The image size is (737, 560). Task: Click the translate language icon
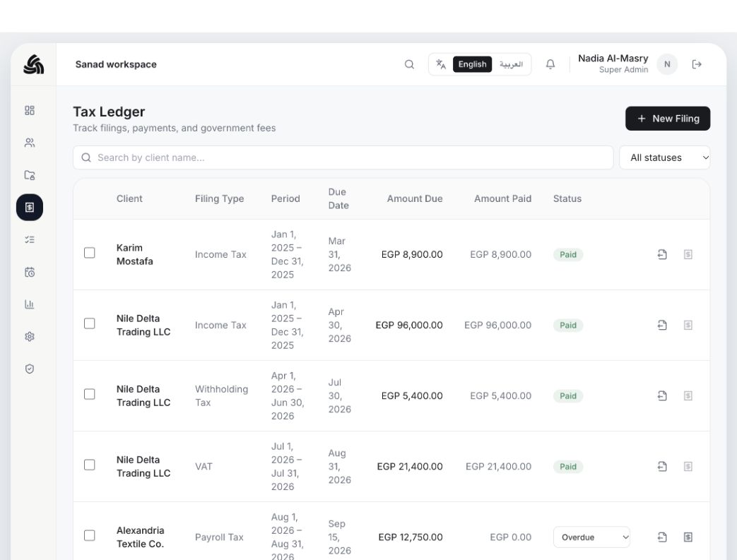(441, 64)
